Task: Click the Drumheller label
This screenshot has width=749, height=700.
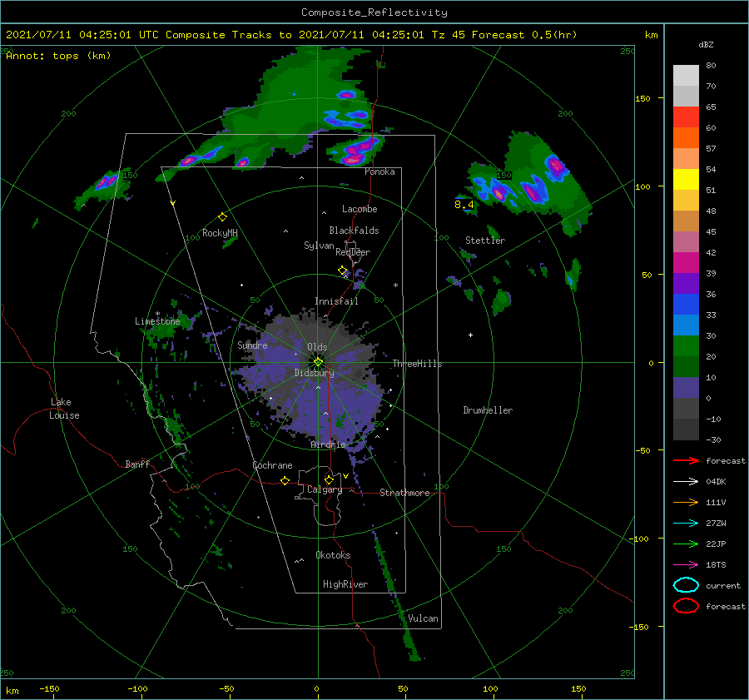Action: (x=488, y=410)
